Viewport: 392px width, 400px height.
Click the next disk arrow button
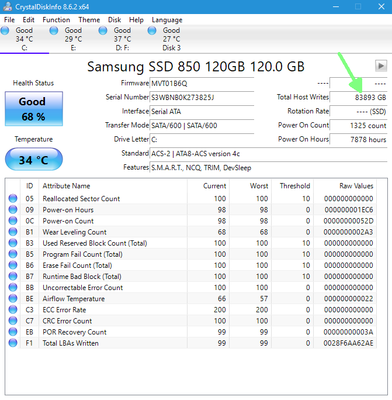pos(381,66)
